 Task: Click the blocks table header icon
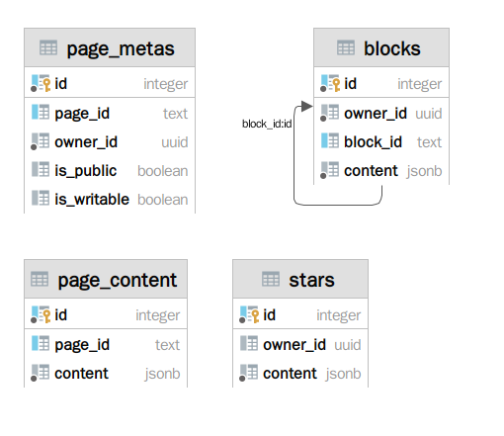346,47
